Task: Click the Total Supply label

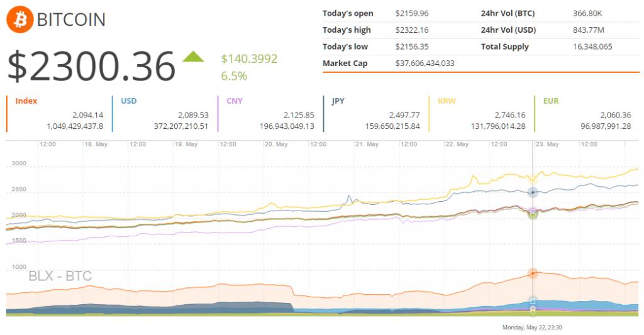Action: pyautogui.click(x=505, y=47)
